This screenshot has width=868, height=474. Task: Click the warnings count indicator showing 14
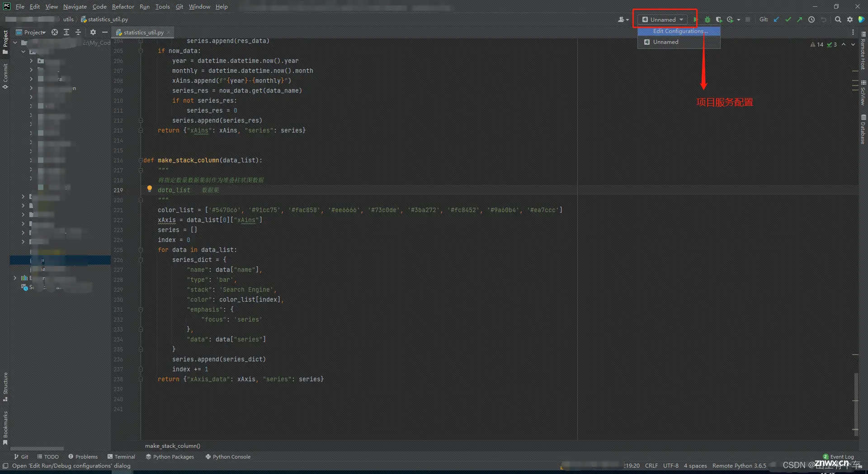coord(817,45)
